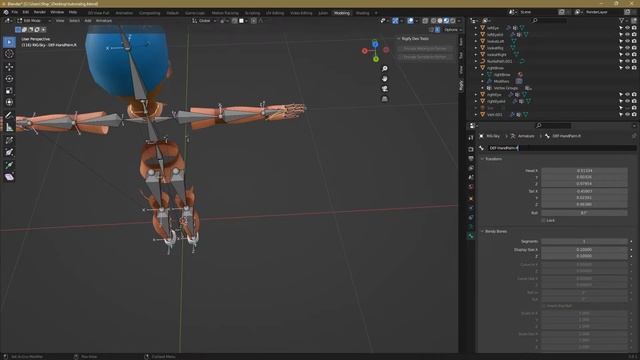This screenshot has height=360, width=640.
Task: Adjust the bone Roll value field
Action: click(x=584, y=213)
